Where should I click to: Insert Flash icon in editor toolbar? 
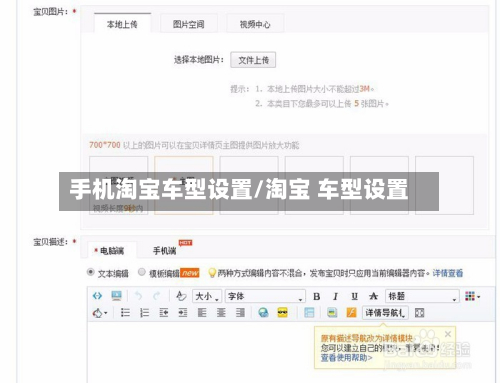pyautogui.click(x=351, y=313)
